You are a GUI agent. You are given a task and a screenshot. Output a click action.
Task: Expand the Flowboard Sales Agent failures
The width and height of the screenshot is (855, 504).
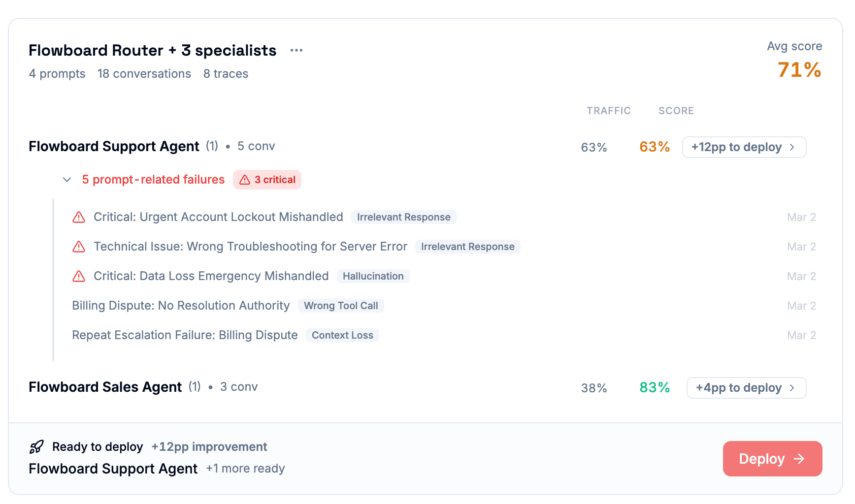click(105, 387)
